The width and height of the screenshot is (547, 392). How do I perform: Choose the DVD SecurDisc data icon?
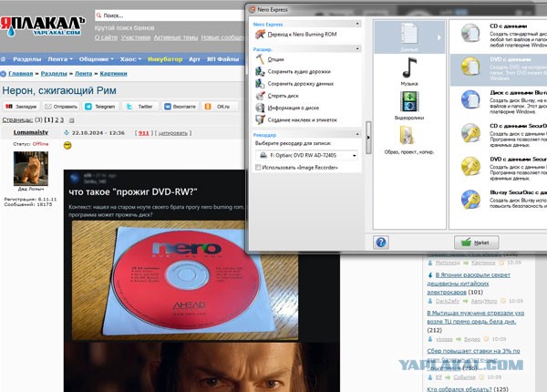[470, 166]
